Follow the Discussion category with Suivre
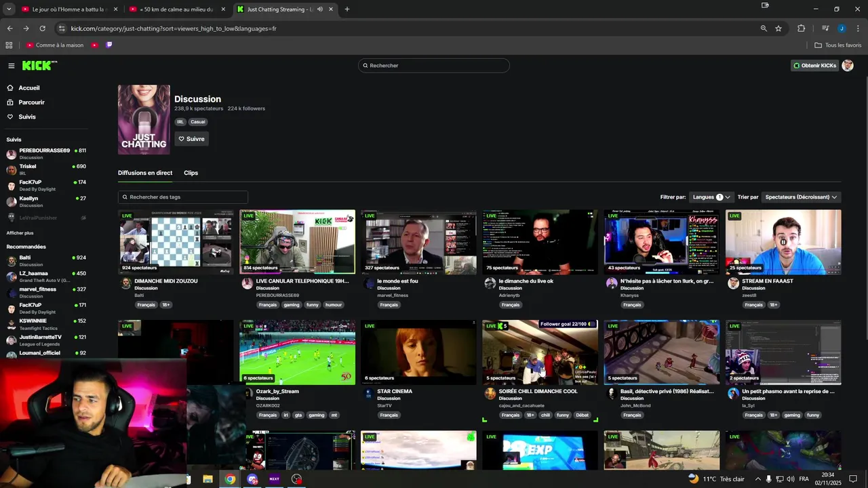This screenshot has width=868, height=488. 191,139
